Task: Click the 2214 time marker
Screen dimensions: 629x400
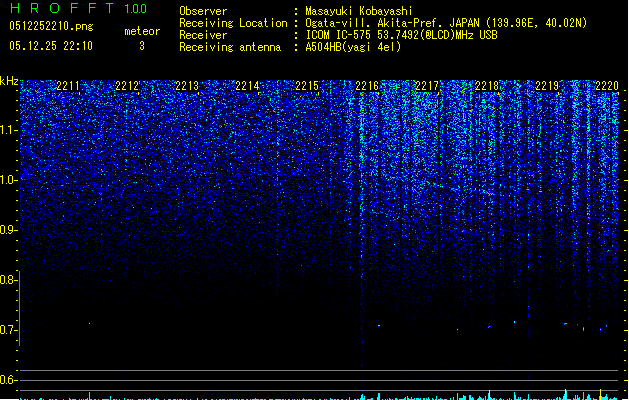Action: pos(248,86)
